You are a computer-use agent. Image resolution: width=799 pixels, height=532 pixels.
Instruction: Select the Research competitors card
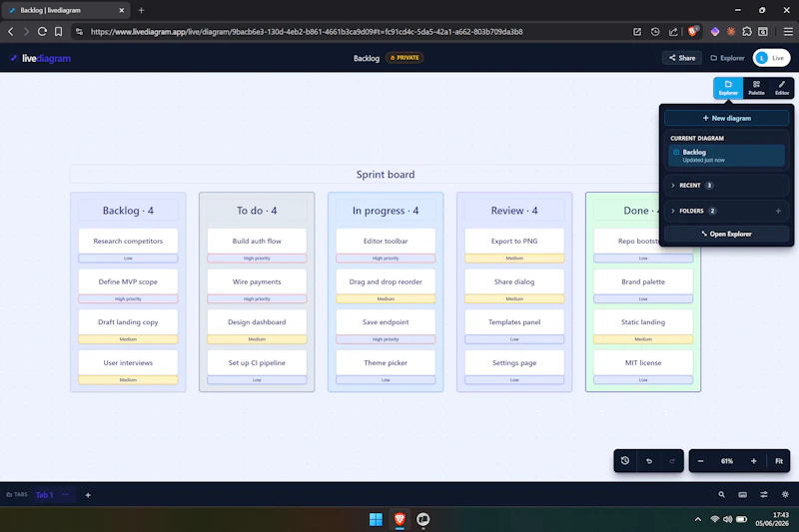[x=128, y=241]
